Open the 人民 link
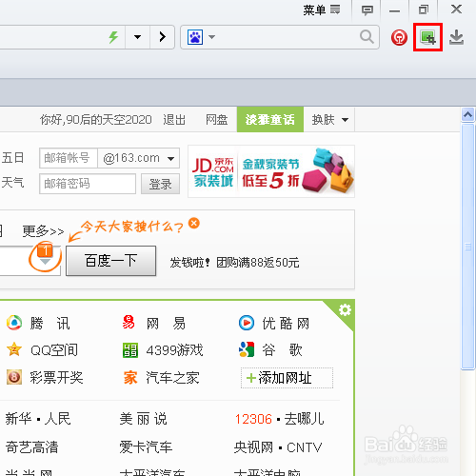Viewport: 476px width, 476px height. pyautogui.click(x=57, y=419)
